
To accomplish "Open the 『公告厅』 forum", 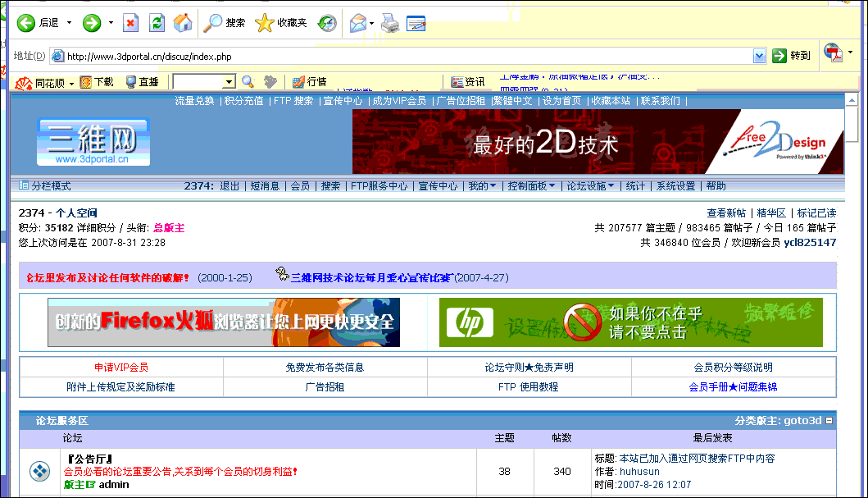I will coord(89,459).
